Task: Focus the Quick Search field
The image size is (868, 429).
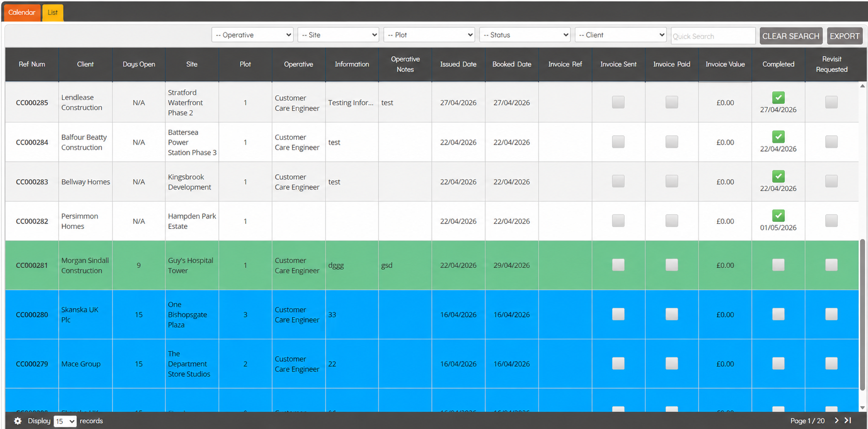Action: coord(713,36)
